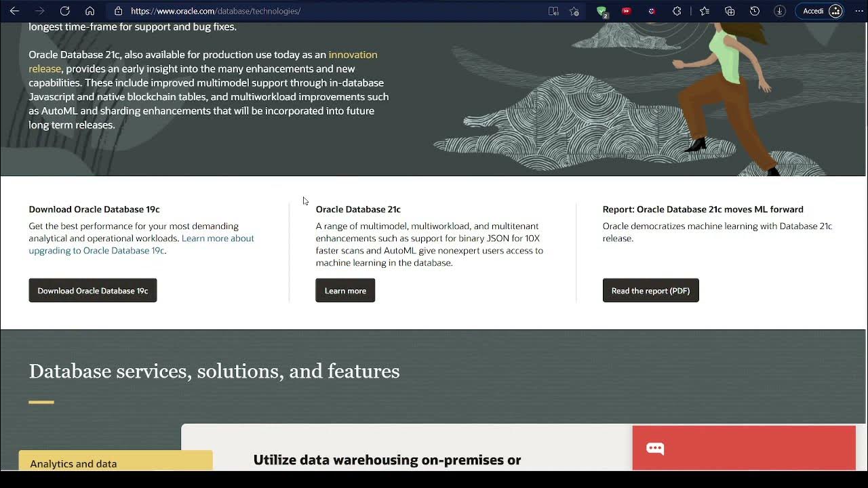Open the Favorites list star icon

705,11
